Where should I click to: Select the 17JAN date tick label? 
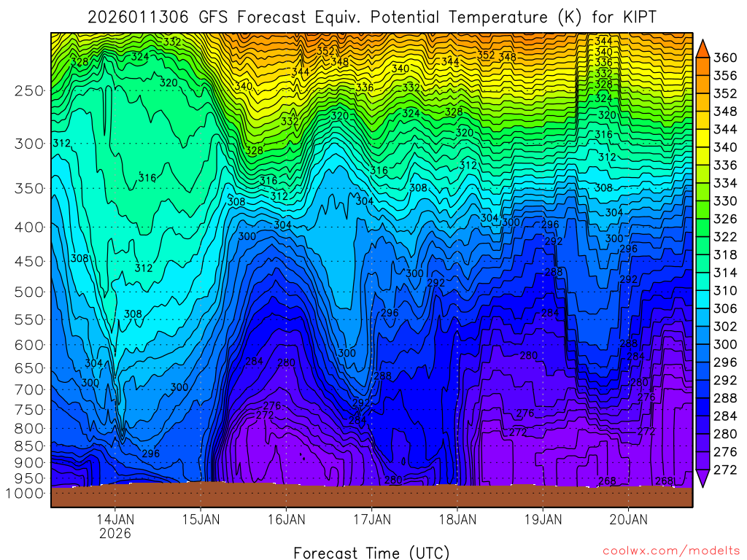pos(371,519)
